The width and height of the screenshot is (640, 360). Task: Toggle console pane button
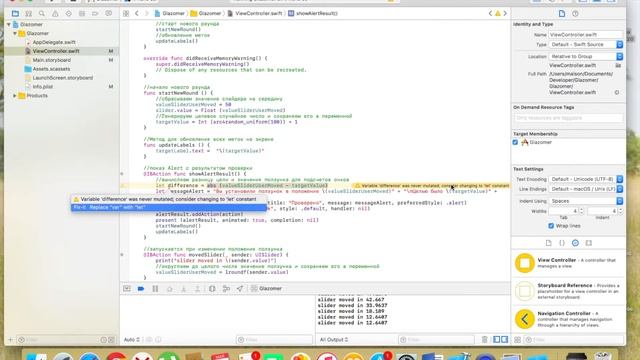[x=505, y=340]
